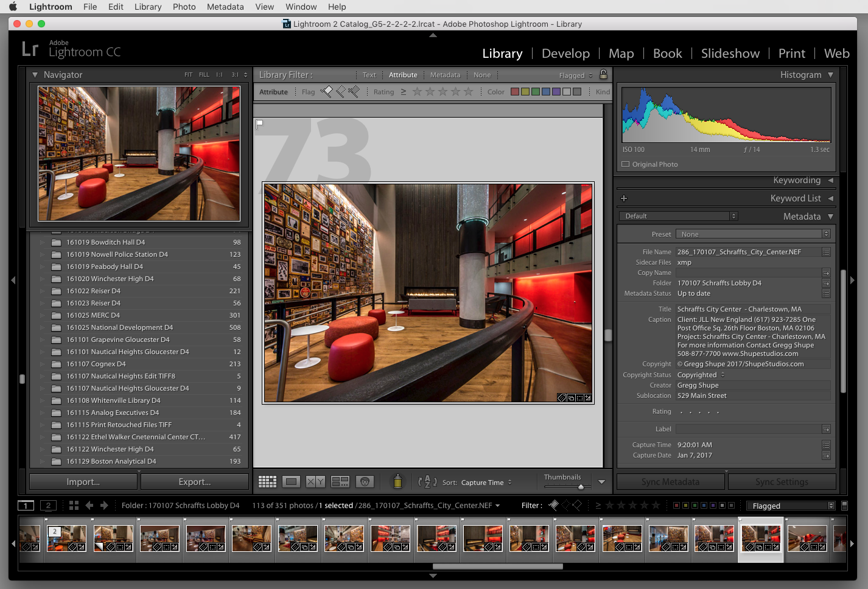Toggle rejected flag filter in Library Filter bar
The image size is (868, 589).
(x=354, y=92)
